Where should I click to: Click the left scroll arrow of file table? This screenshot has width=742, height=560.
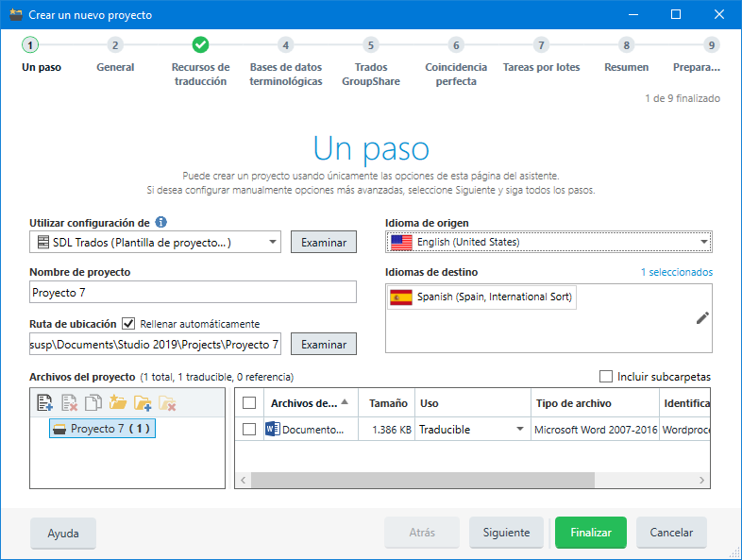point(244,480)
